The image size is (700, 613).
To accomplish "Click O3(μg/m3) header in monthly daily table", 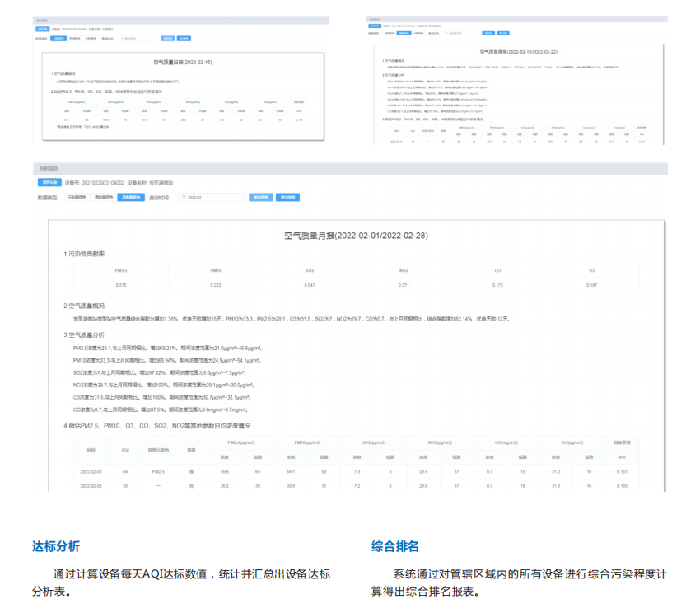I will coord(573,442).
